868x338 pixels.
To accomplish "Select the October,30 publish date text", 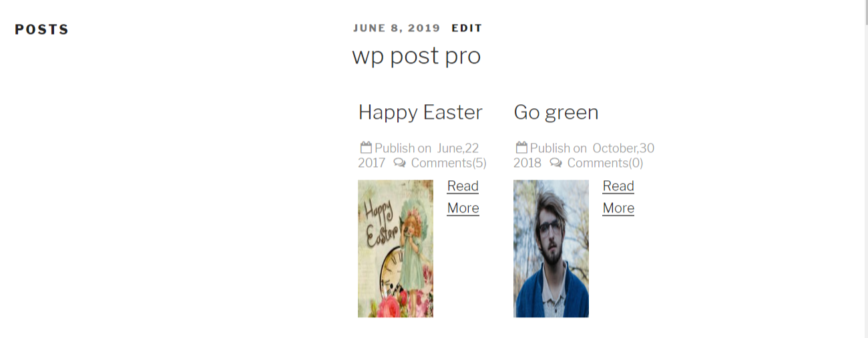I will tap(624, 148).
